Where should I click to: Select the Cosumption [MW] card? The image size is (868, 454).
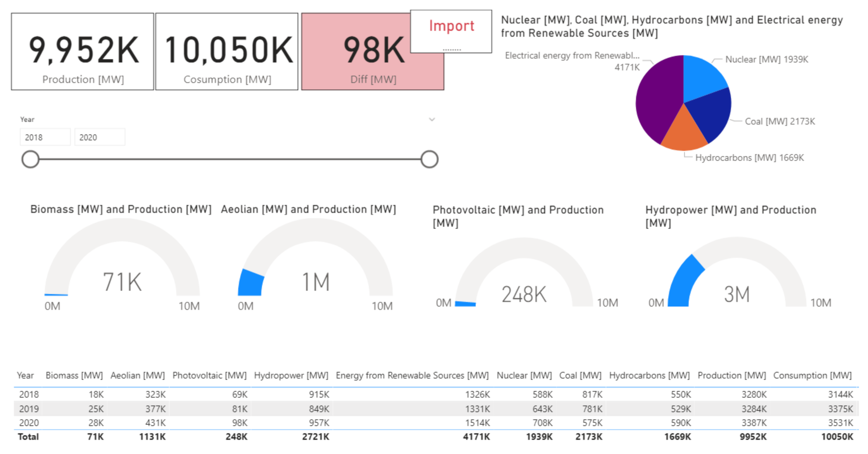tap(227, 52)
